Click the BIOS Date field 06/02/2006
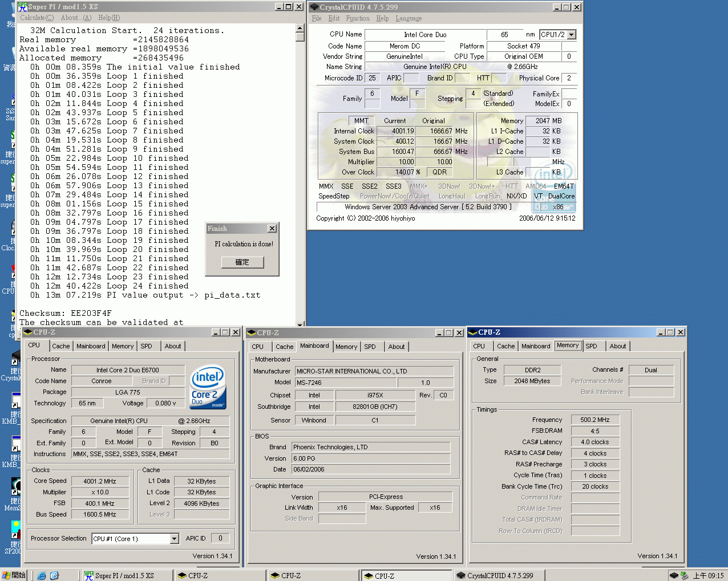 click(x=371, y=469)
